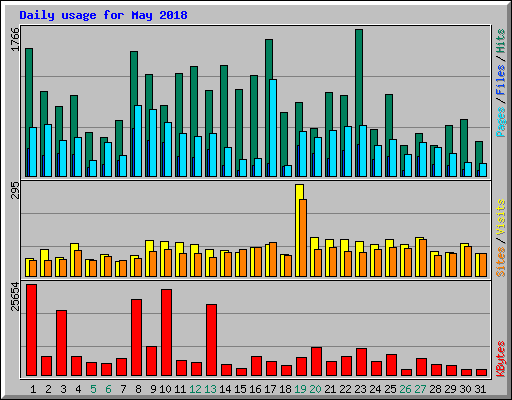
Task: Click the "Daily usage for May 2018" title
Action: [x=103, y=15]
